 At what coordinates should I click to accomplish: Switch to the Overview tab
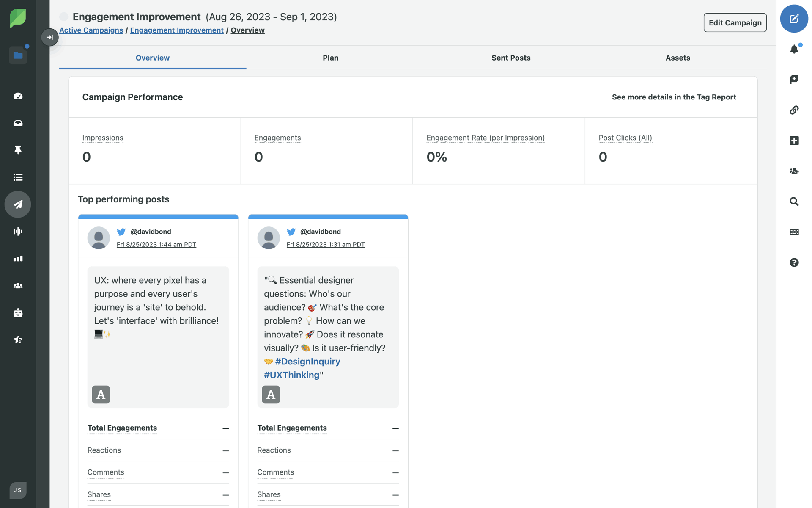tap(153, 58)
